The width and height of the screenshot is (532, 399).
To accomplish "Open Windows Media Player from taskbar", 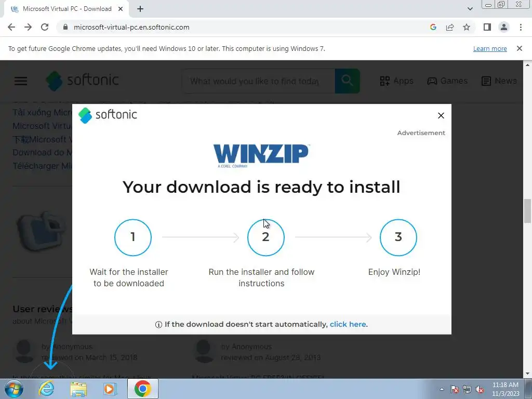I will click(x=110, y=389).
